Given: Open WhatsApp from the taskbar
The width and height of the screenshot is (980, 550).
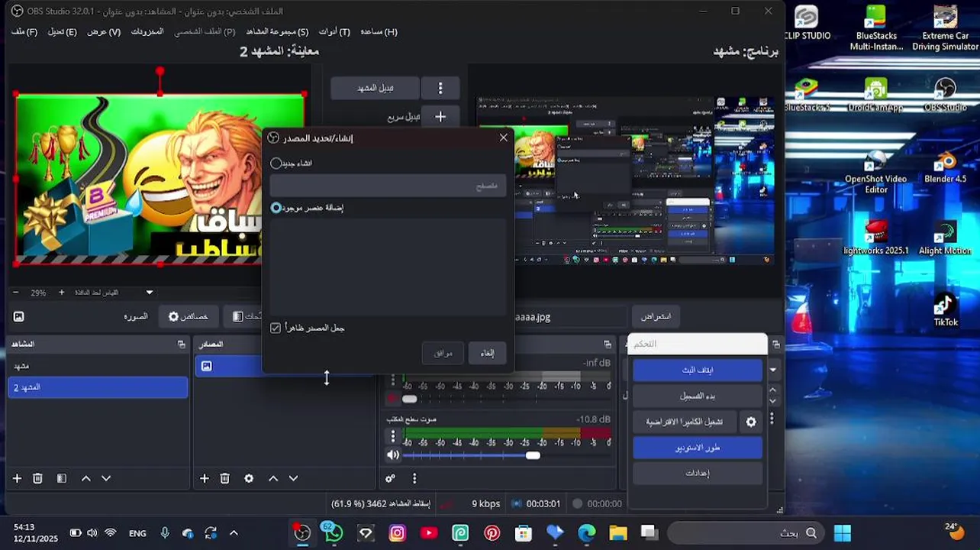Looking at the screenshot, I should click(334, 532).
